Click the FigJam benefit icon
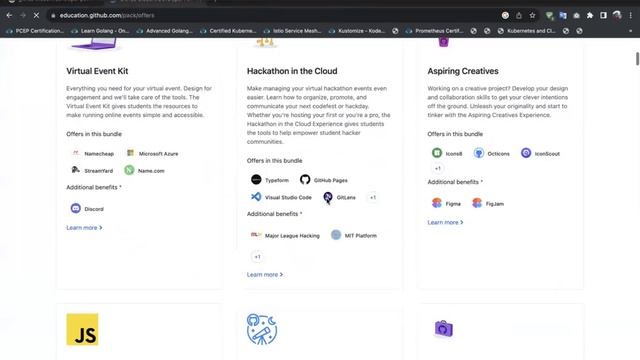This screenshot has height=360, width=640. [477, 203]
